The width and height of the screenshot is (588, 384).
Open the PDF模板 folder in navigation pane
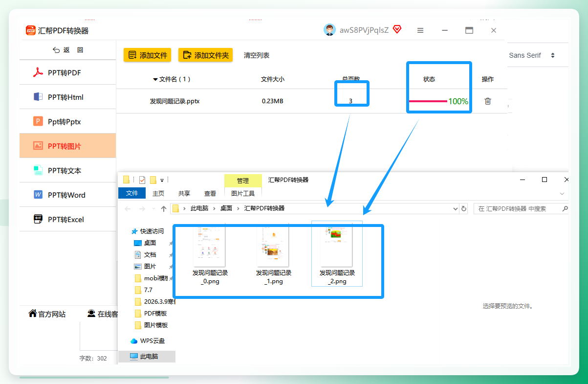tap(155, 313)
